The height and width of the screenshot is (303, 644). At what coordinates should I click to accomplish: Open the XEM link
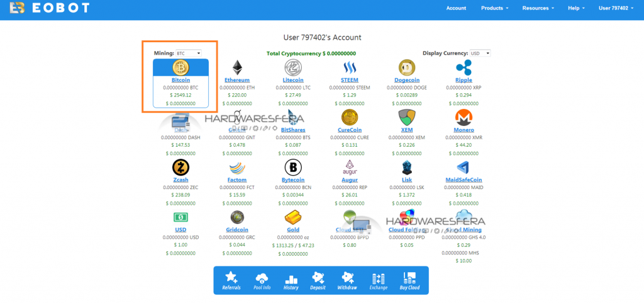[x=407, y=130]
